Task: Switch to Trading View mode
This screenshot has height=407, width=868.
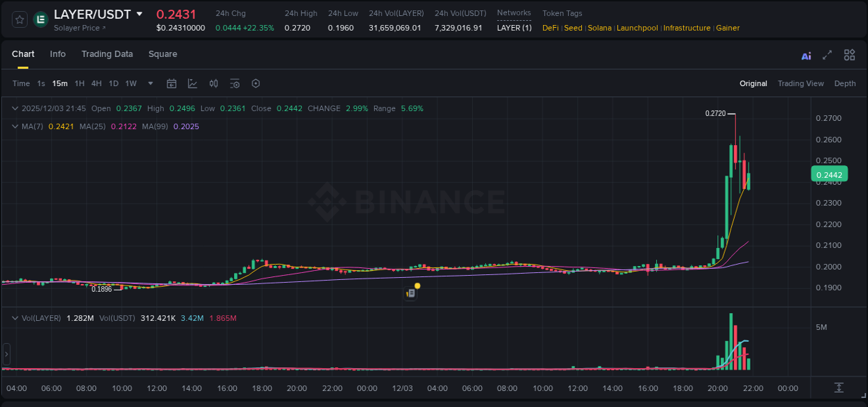Action: (801, 83)
